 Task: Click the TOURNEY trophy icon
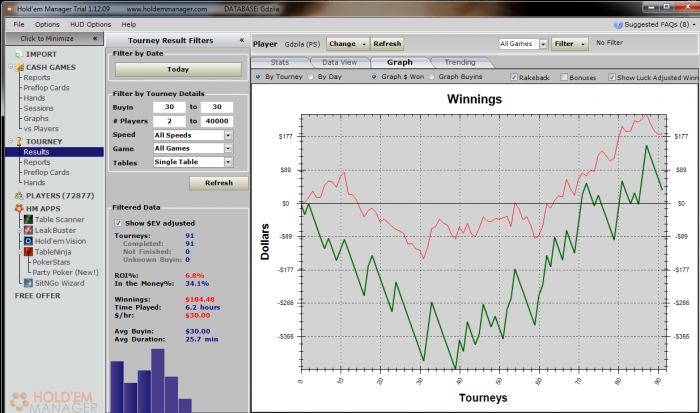[x=19, y=142]
